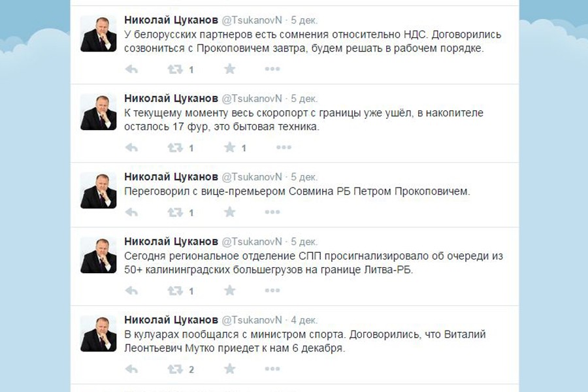Click the Николай Цуканов name on the скоропорт tweet
The width and height of the screenshot is (588, 392).
(x=171, y=99)
